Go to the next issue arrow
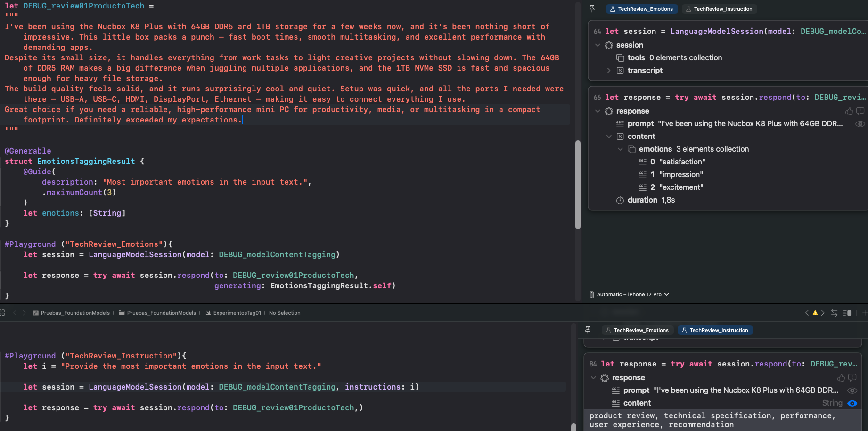 click(823, 313)
